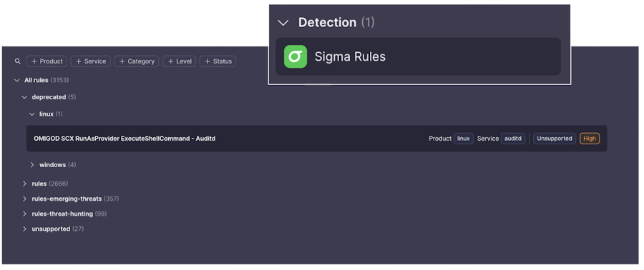Add a Status filter
Viewport: 644px width, 270px height.
218,61
